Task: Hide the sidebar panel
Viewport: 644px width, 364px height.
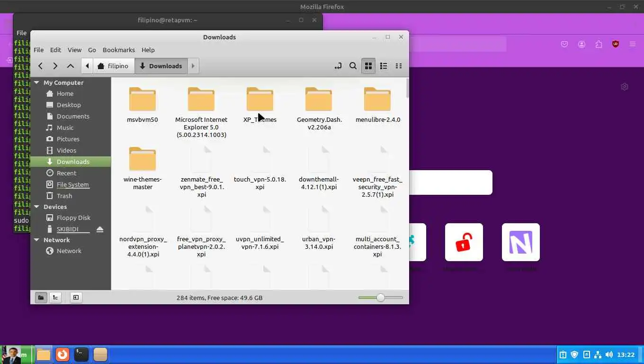Action: pos(76,297)
